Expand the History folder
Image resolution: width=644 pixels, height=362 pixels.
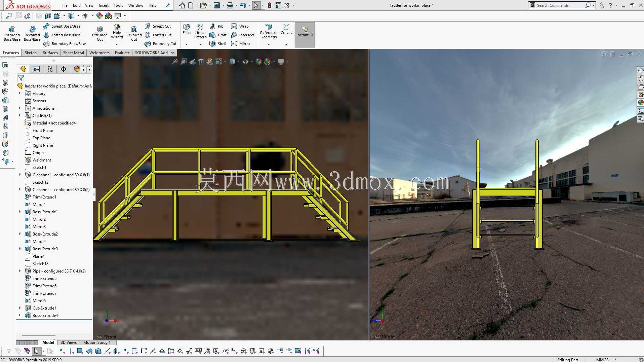(x=20, y=93)
